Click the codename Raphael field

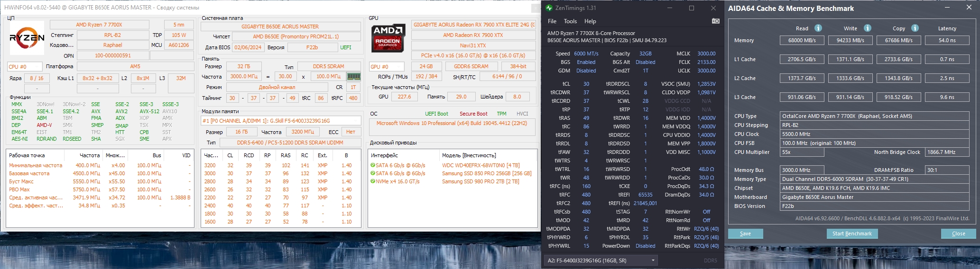click(x=112, y=45)
